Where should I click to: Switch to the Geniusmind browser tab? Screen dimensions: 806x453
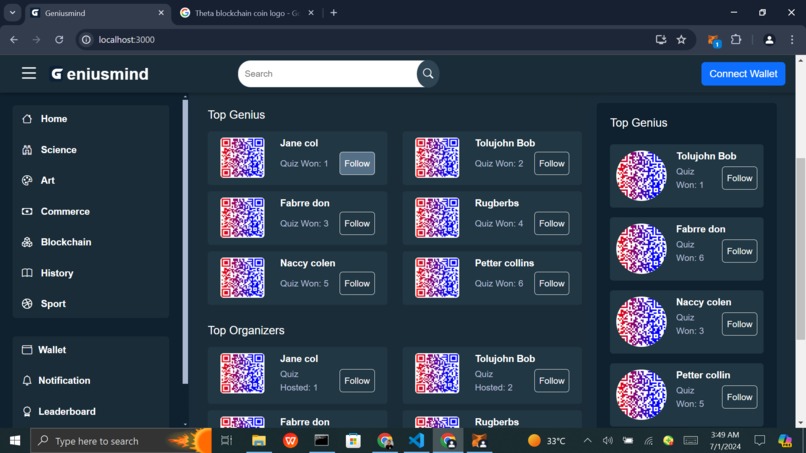click(97, 13)
